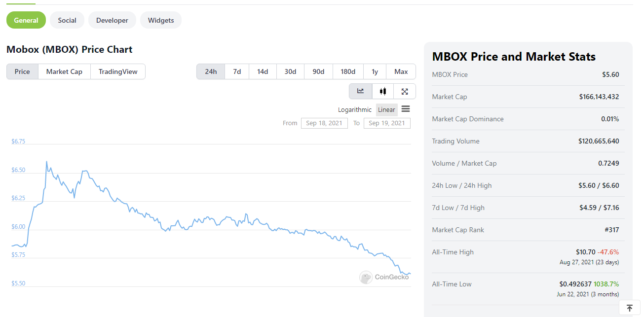
Task: Select the Max time range
Action: click(401, 71)
